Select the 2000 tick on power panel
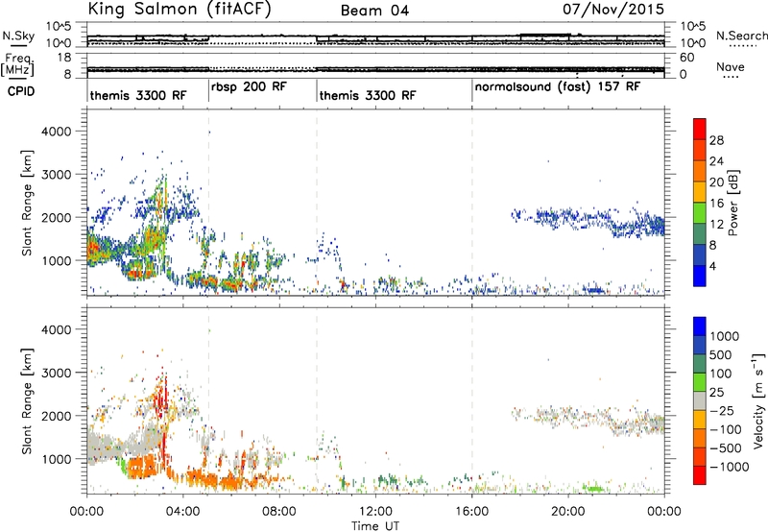Viewport: 768px width, 532px height. click(56, 217)
